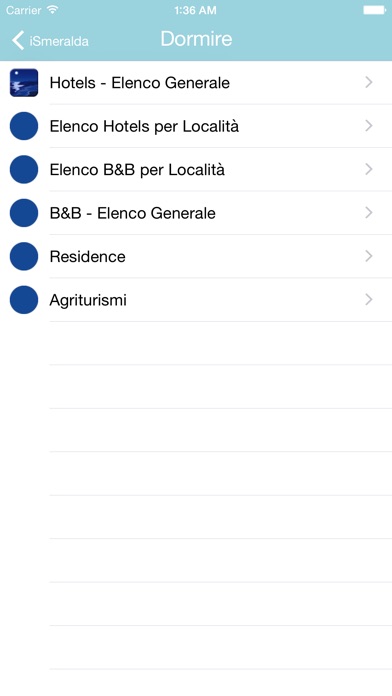Tap the Wi-Fi icon in status bar
Viewport: 392px width, 696px height.
click(x=52, y=10)
